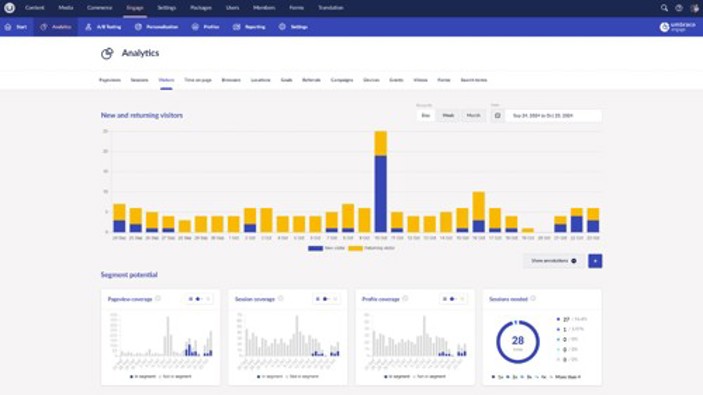Open the Profiles section

pyautogui.click(x=205, y=27)
